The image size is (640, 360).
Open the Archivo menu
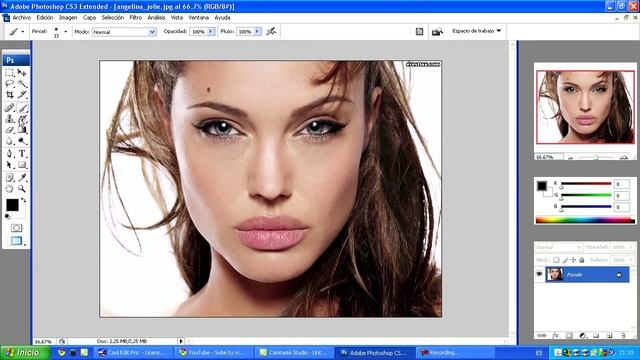pyautogui.click(x=22, y=18)
